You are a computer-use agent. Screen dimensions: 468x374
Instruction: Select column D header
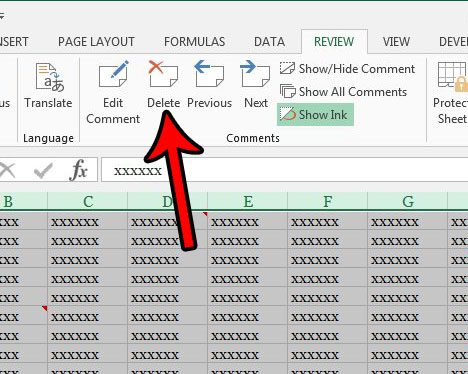(x=167, y=201)
